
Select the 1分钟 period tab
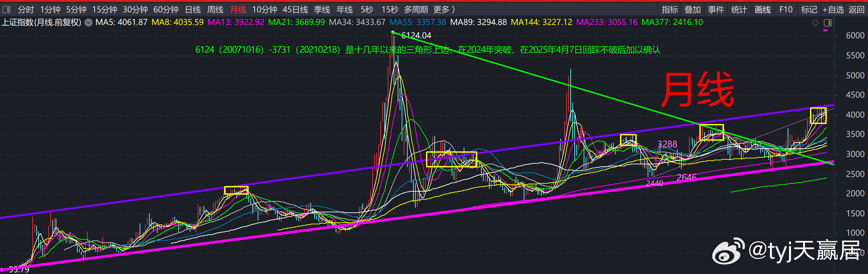50,9
